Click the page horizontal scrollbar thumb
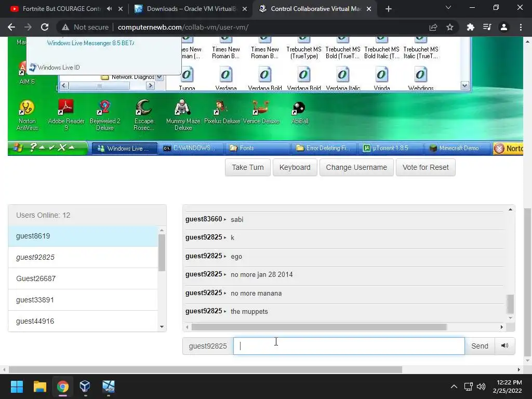This screenshot has width=532, height=399. [x=205, y=369]
